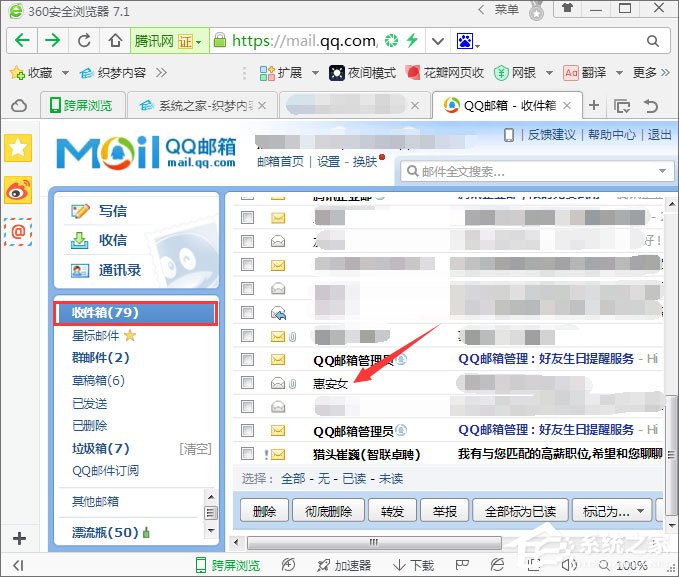Click 加速器 in status bar

click(x=344, y=565)
